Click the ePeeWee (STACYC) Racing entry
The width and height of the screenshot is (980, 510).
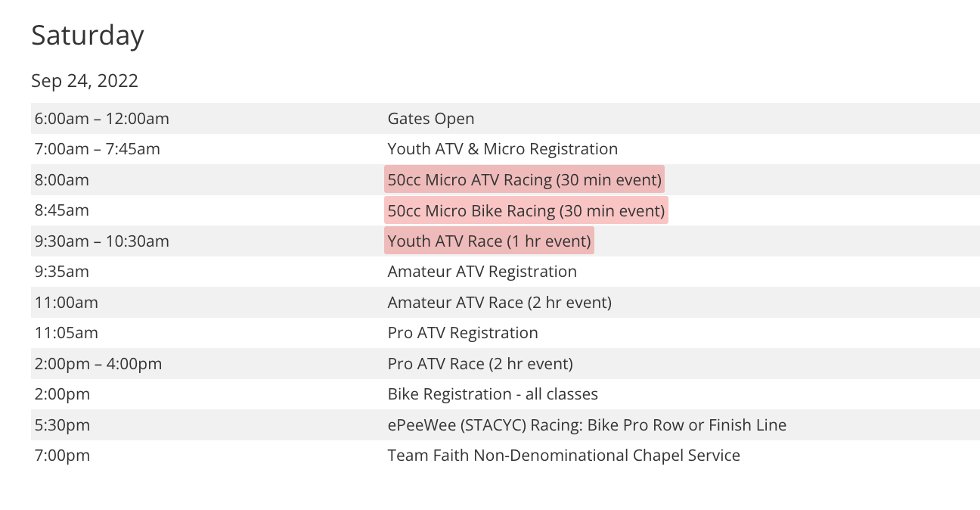[587, 425]
